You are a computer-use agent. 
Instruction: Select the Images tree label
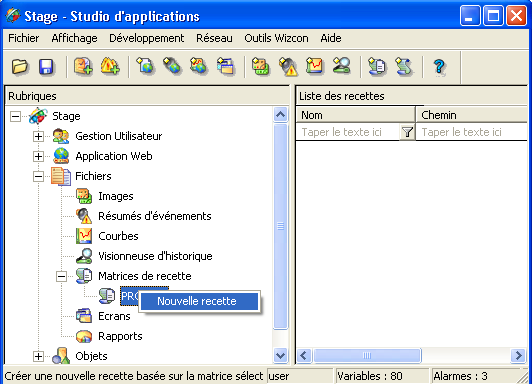coord(116,196)
